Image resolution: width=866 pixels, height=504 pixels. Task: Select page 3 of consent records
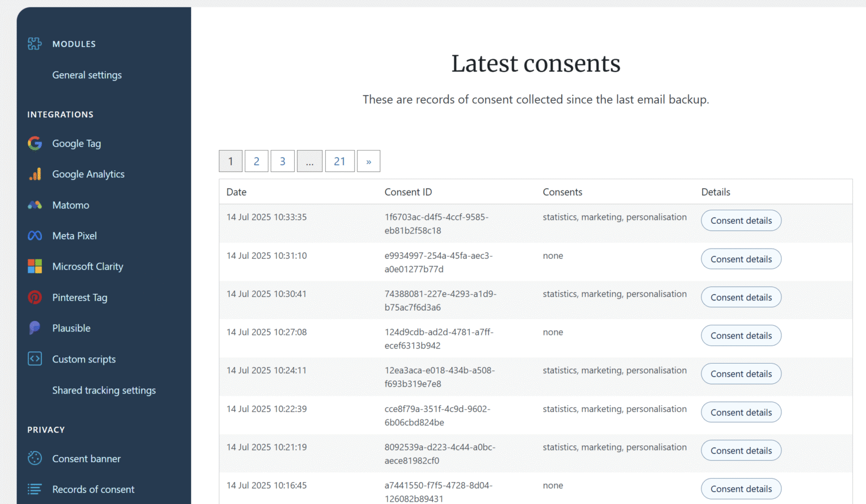(x=282, y=161)
